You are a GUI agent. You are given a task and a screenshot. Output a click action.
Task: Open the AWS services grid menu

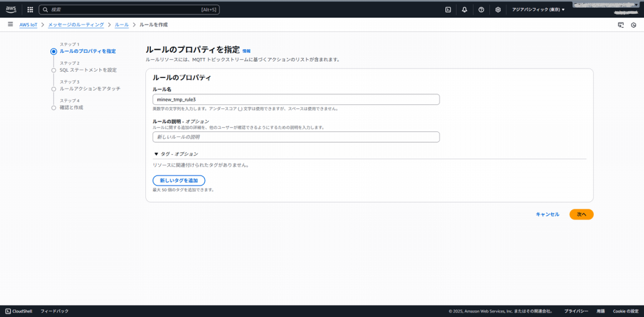click(x=30, y=9)
